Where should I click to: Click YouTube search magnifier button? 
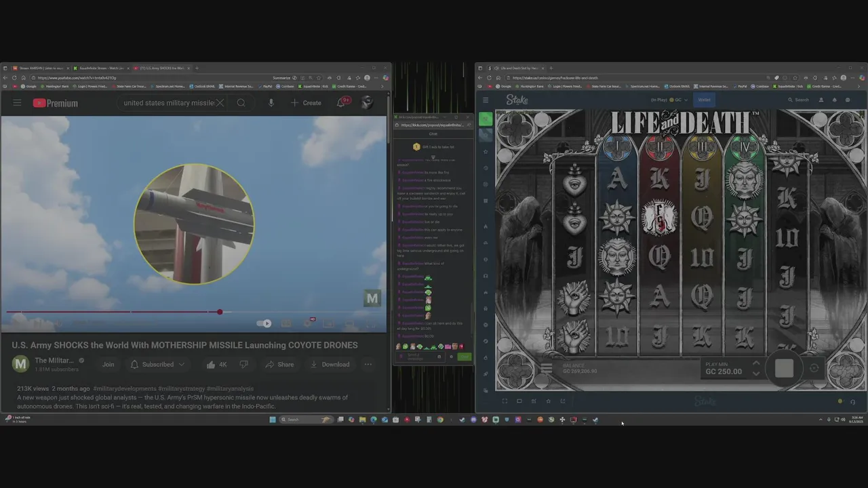tap(241, 103)
